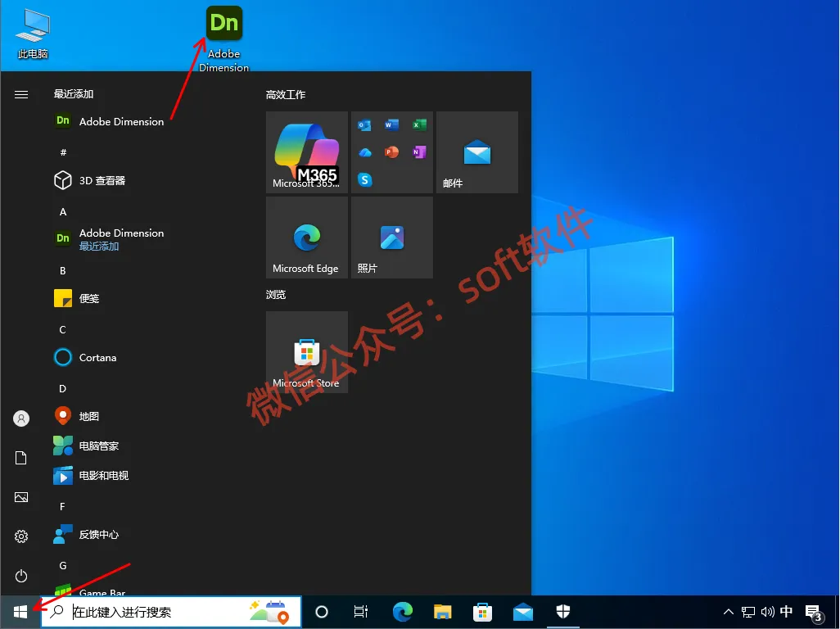Open Microsoft 365 tile
The image size is (840, 629).
click(x=307, y=152)
